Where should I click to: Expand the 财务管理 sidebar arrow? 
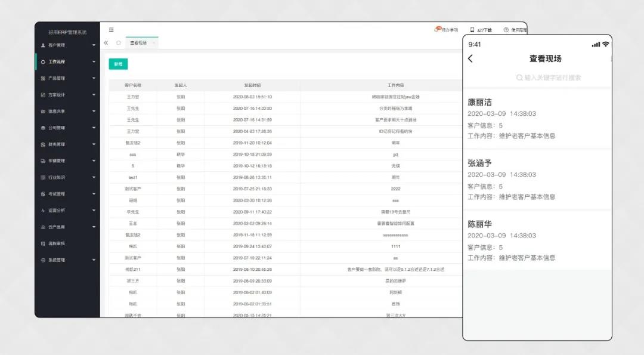click(x=94, y=144)
